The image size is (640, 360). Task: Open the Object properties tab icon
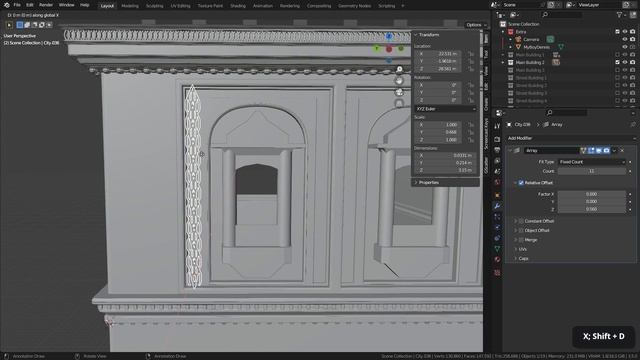pos(497,195)
